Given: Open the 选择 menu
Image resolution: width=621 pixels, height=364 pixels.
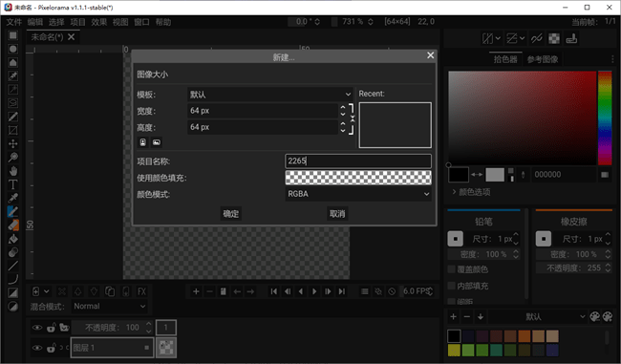Looking at the screenshot, I should point(56,22).
